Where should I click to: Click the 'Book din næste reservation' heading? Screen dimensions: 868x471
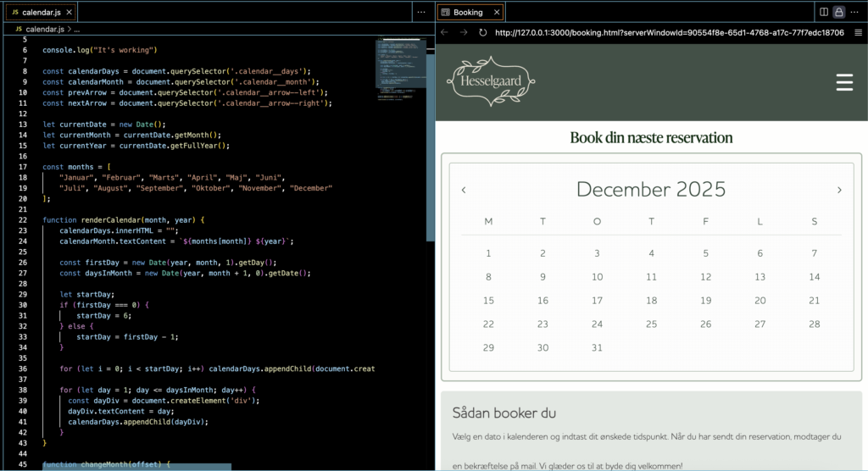pos(651,138)
